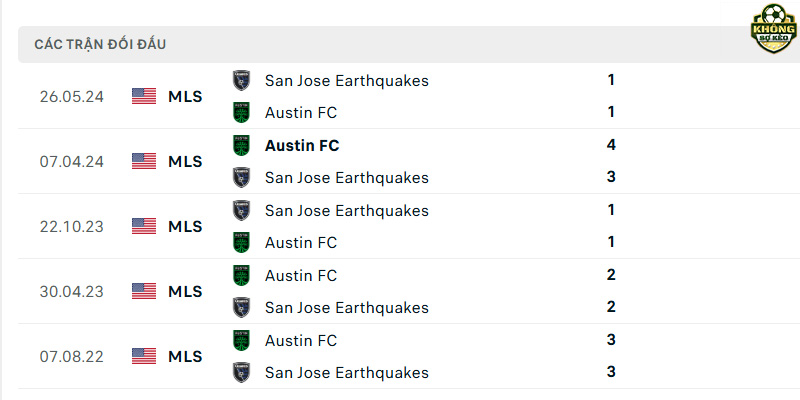
Task: Open Austin FC name in 30.04.23 match
Action: (301, 276)
